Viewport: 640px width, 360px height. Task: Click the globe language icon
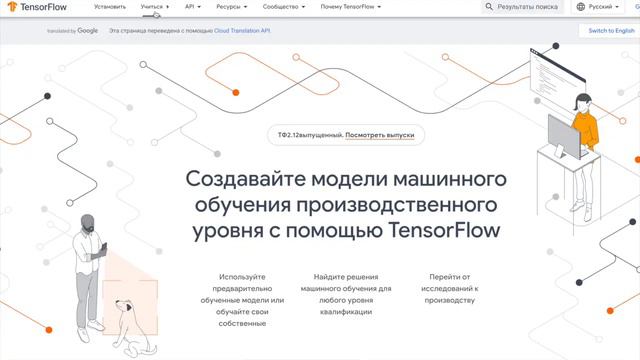581,7
